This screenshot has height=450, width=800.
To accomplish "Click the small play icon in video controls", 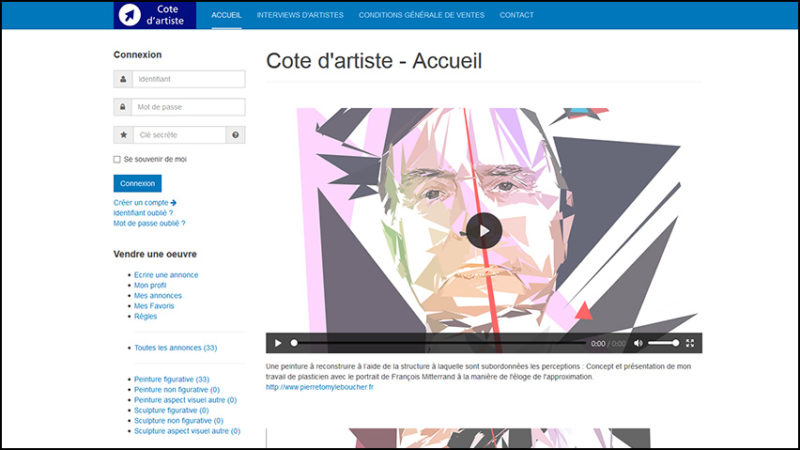I will tap(278, 343).
